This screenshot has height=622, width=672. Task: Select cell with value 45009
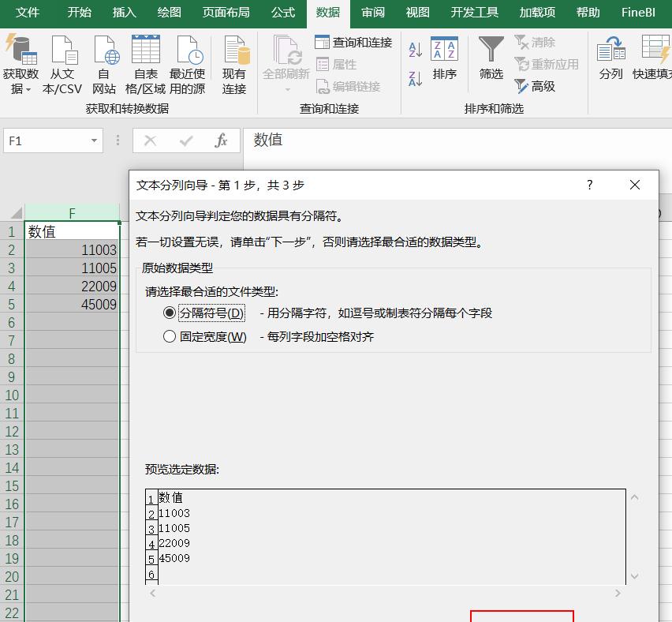pyautogui.click(x=72, y=304)
